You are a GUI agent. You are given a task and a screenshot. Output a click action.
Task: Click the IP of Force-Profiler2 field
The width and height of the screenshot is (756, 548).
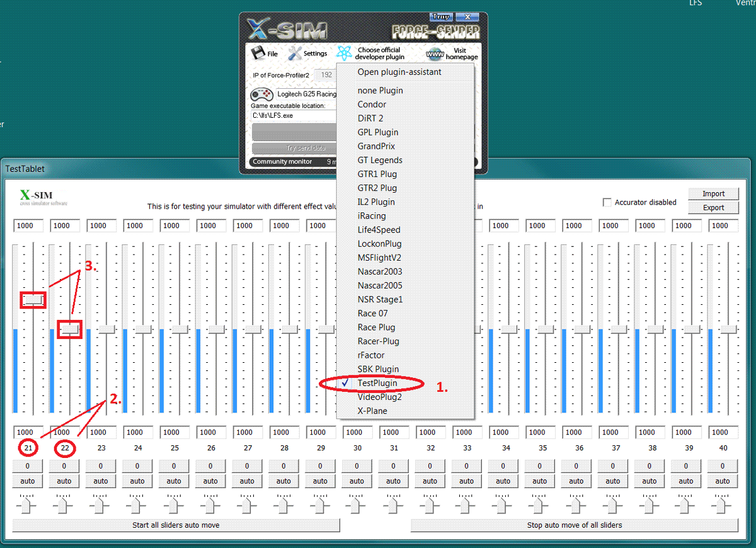[326, 75]
